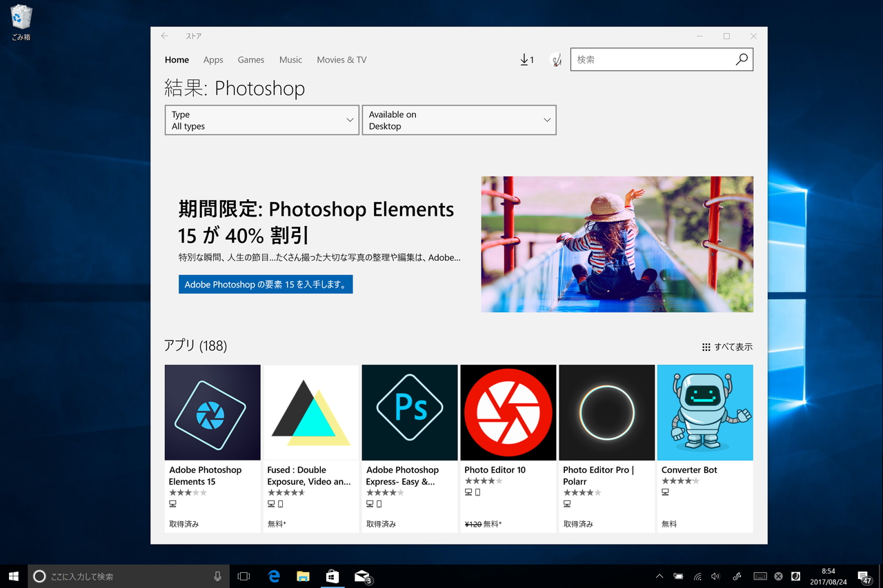The height and width of the screenshot is (588, 883).
Task: Open the Mail app on the taskbar
Action: click(x=362, y=576)
